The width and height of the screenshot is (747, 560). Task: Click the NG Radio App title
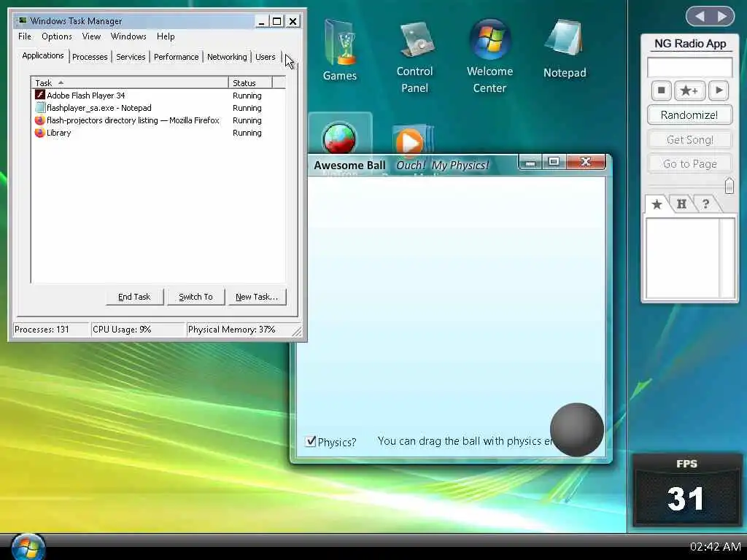point(690,43)
